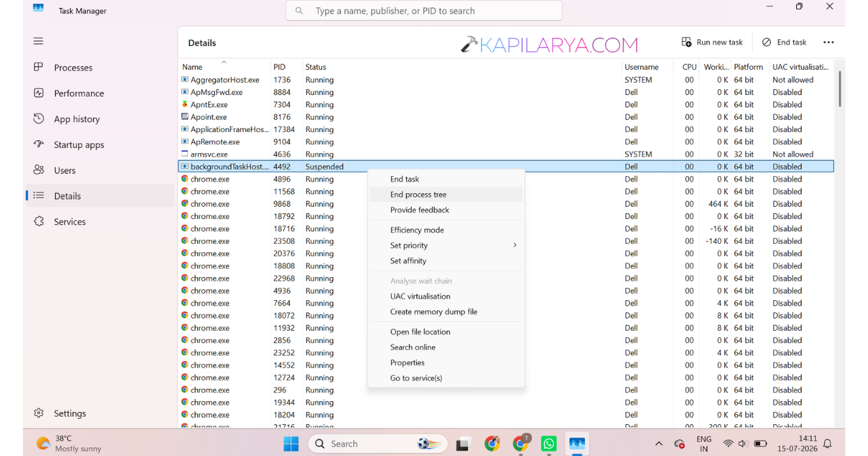The width and height of the screenshot is (868, 456).
Task: Open the hamburger navigation menu
Action: 38,41
